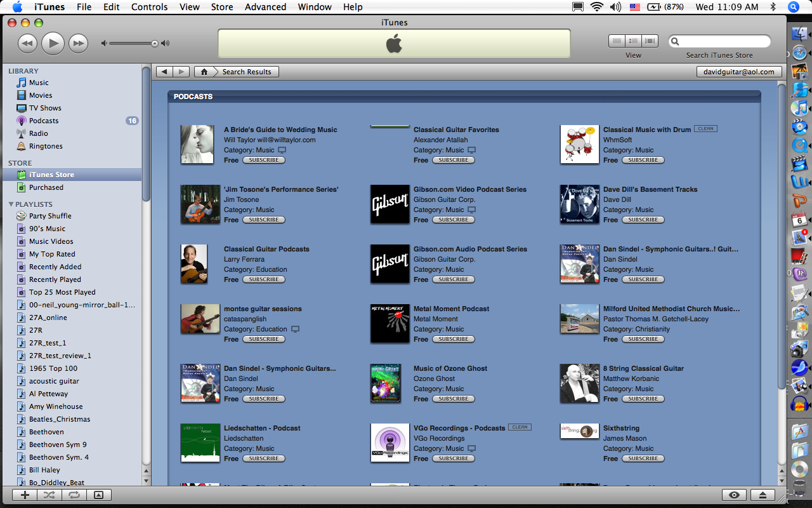Open the Advanced menu
812x508 pixels.
265,7
